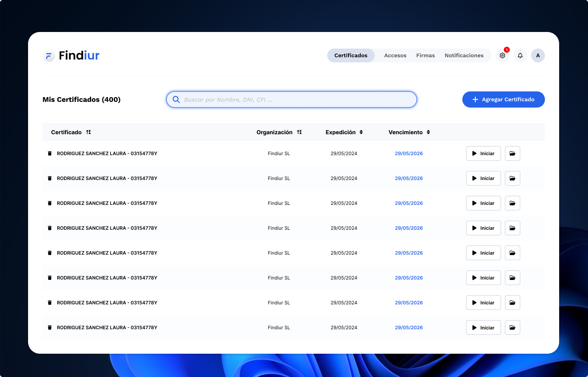Open the folder icon in the third certificate row
This screenshot has height=377, width=588.
[x=513, y=203]
